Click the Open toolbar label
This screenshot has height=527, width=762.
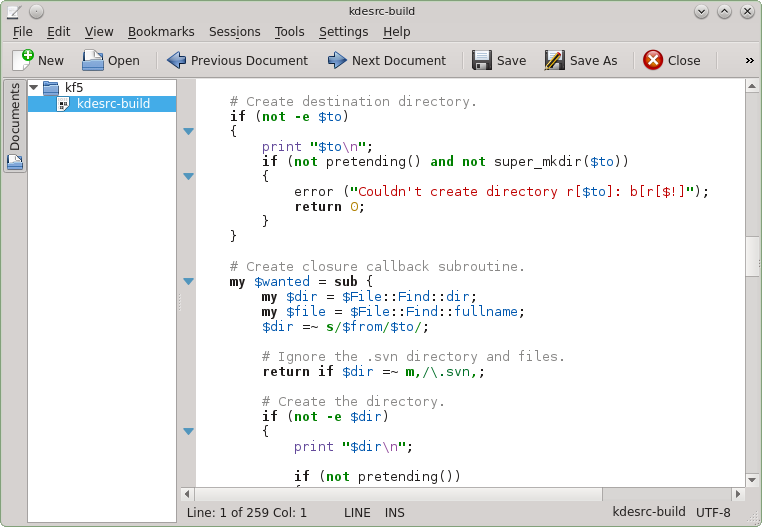tap(123, 61)
